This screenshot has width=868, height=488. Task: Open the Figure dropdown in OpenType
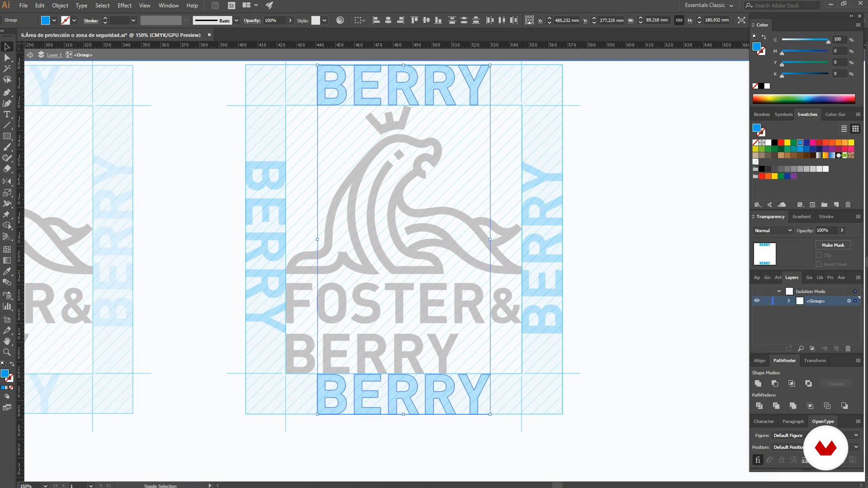[816, 435]
